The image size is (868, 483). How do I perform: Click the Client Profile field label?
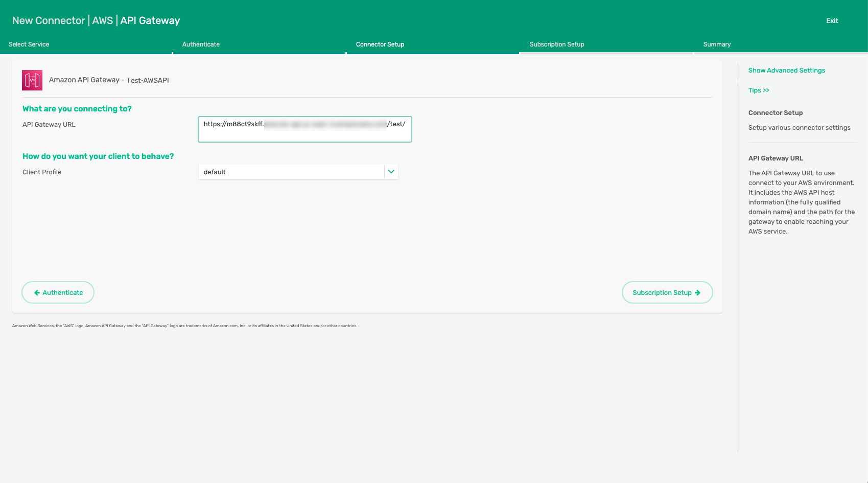[42, 172]
